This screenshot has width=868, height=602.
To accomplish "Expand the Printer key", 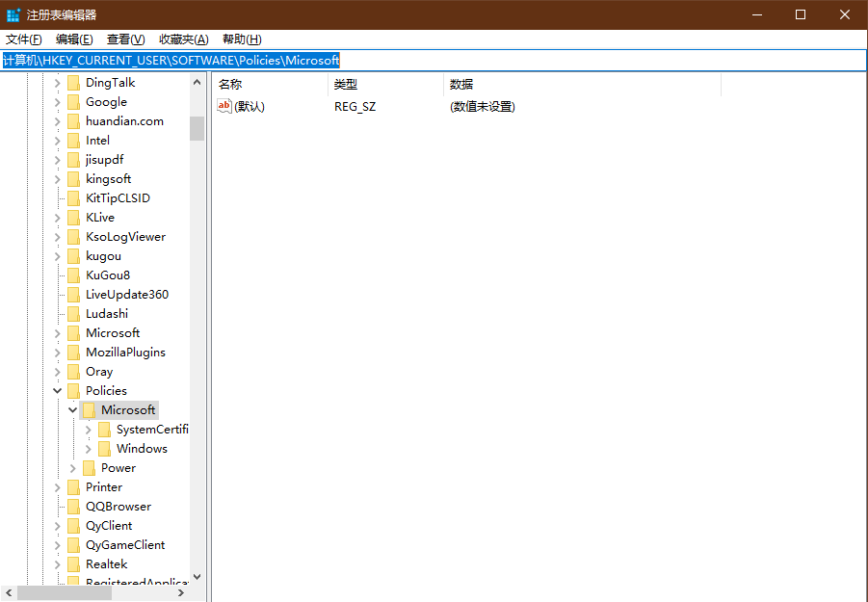I will click(x=58, y=487).
